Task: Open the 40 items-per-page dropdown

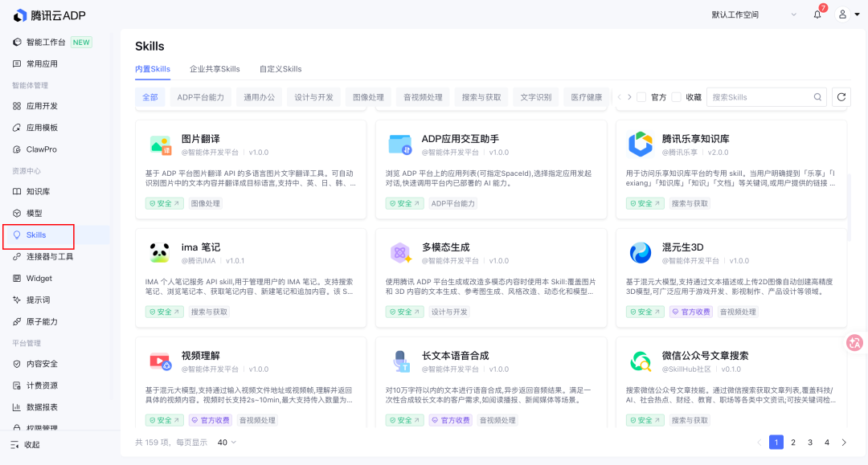Action: [x=227, y=443]
